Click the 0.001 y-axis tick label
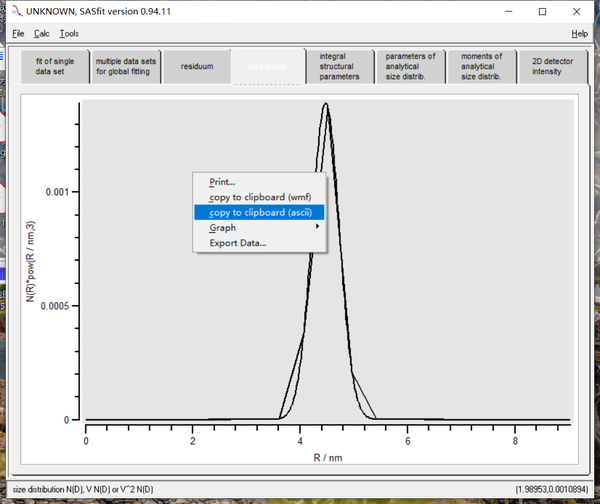This screenshot has width=600, height=504. 57,192
